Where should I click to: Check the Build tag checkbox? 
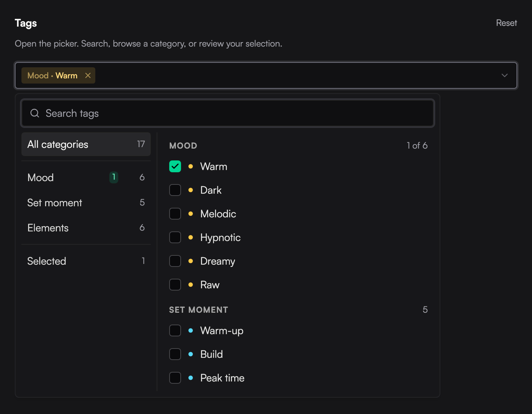click(175, 354)
